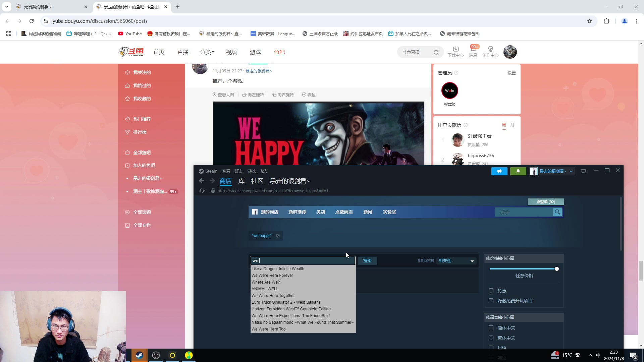Check the 特惠 filter checkbox

point(491,291)
